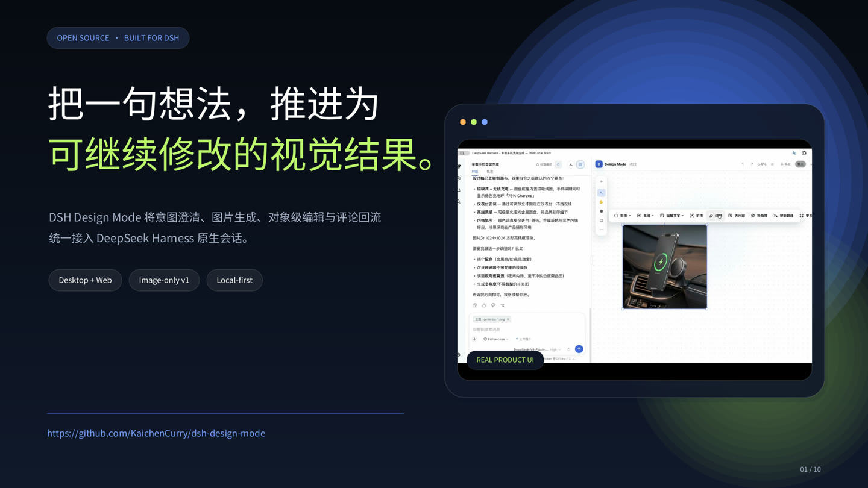Viewport: 868px width, 488px height.
Task: Click the plus attach icon in the chat input
Action: (474, 339)
